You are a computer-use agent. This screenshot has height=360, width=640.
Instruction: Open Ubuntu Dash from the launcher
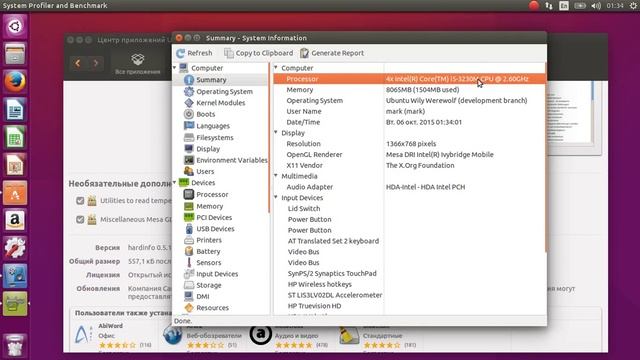[x=15, y=26]
